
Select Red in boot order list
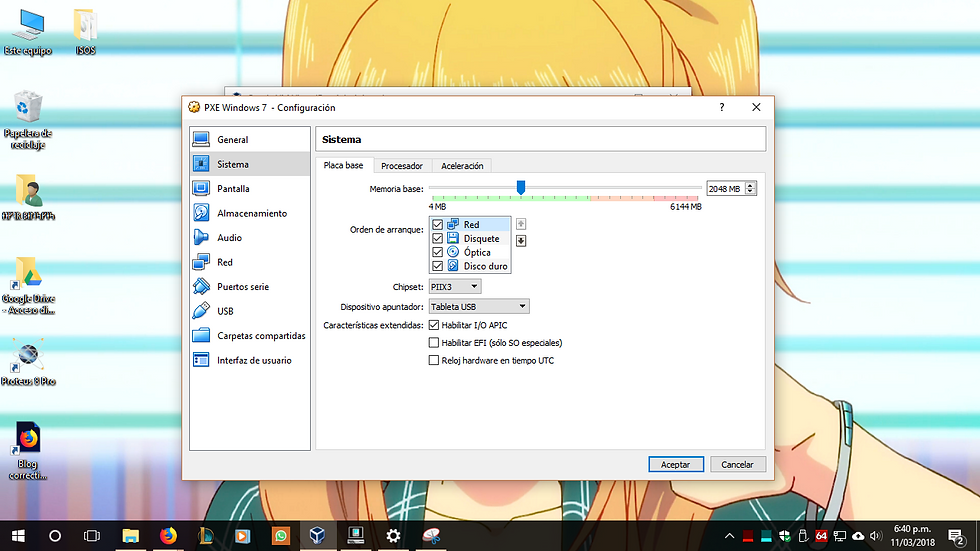(471, 224)
